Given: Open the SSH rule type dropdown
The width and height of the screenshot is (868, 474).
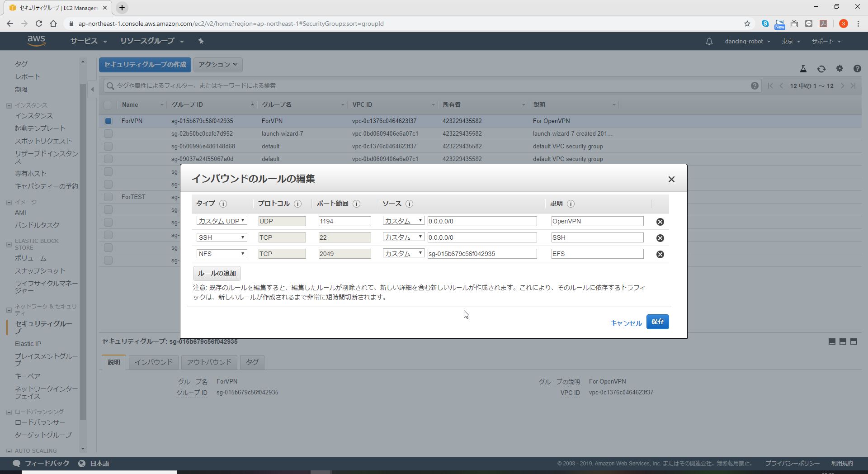Looking at the screenshot, I should click(222, 237).
